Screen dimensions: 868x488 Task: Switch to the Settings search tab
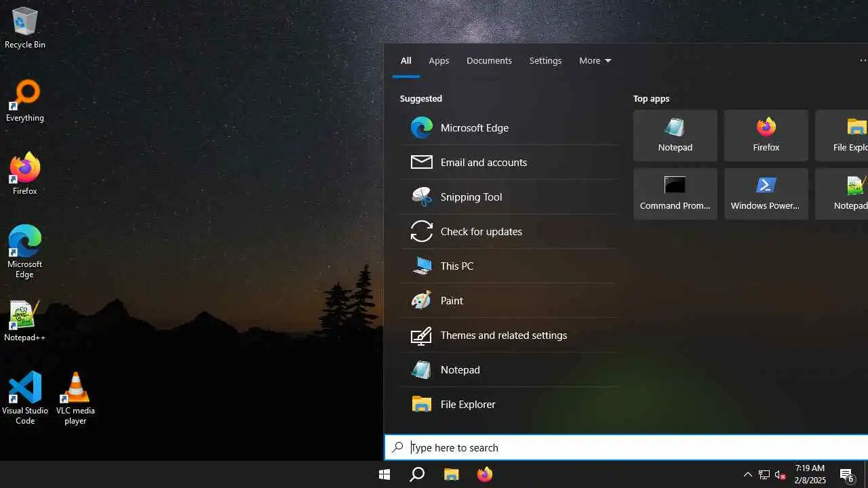click(545, 60)
